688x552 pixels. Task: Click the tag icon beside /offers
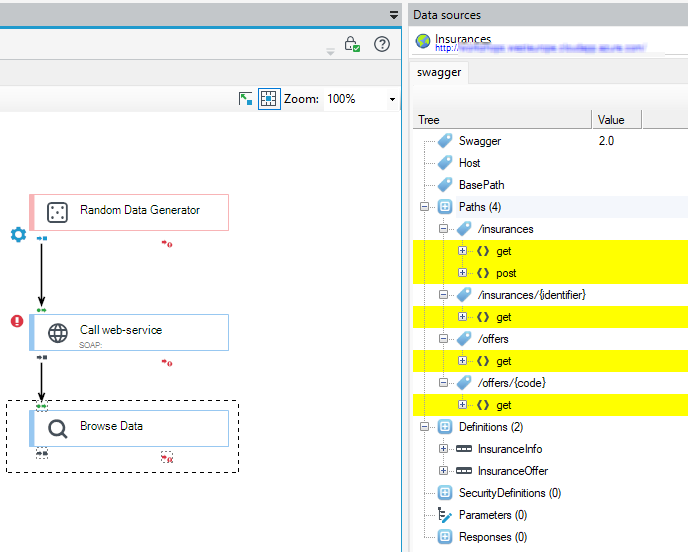[464, 338]
